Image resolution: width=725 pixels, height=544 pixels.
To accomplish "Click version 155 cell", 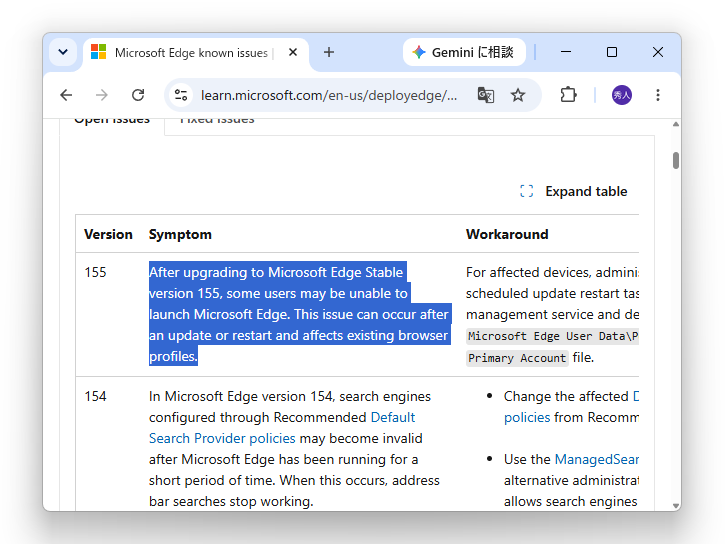I will point(95,272).
